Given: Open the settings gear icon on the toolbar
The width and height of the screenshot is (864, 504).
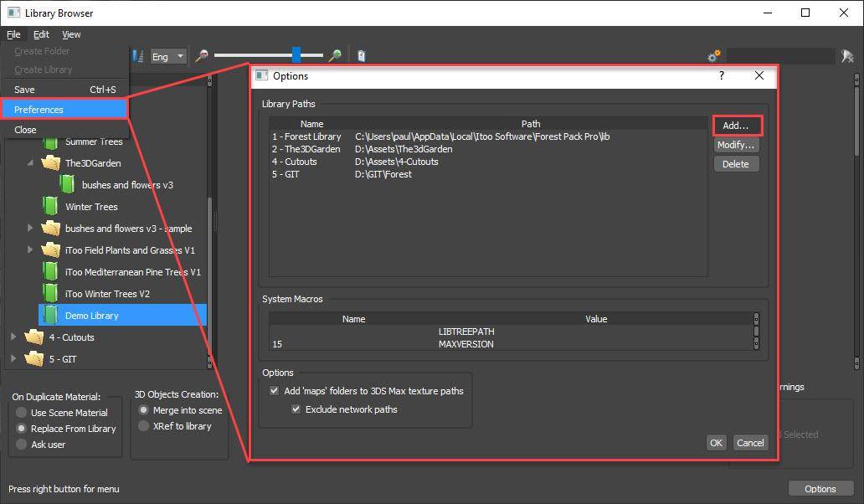Looking at the screenshot, I should pyautogui.click(x=713, y=55).
